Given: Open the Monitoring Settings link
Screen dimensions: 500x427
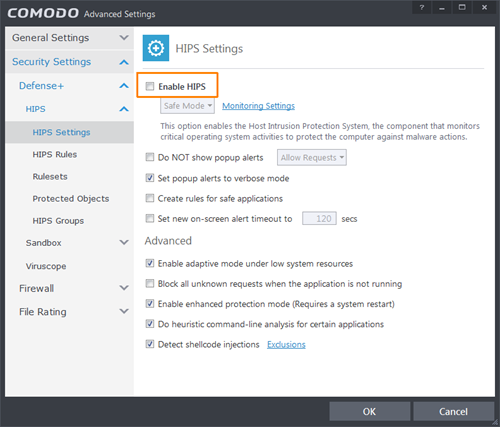Looking at the screenshot, I should [258, 106].
